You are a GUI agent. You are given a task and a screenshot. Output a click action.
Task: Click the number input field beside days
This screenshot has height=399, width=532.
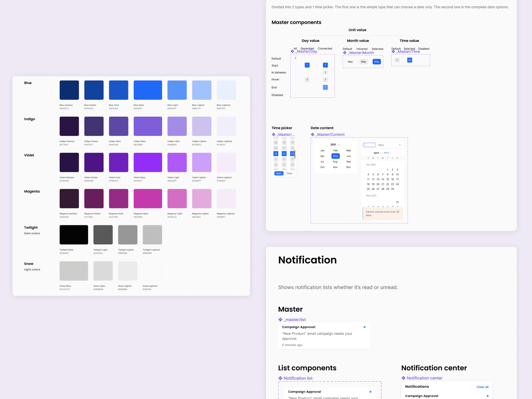coord(369,145)
